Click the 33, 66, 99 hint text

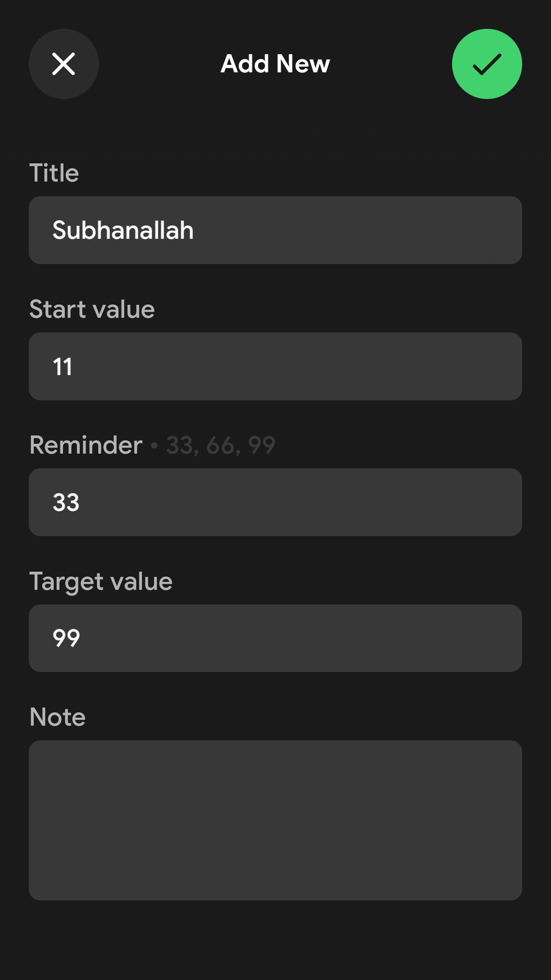[x=220, y=445]
